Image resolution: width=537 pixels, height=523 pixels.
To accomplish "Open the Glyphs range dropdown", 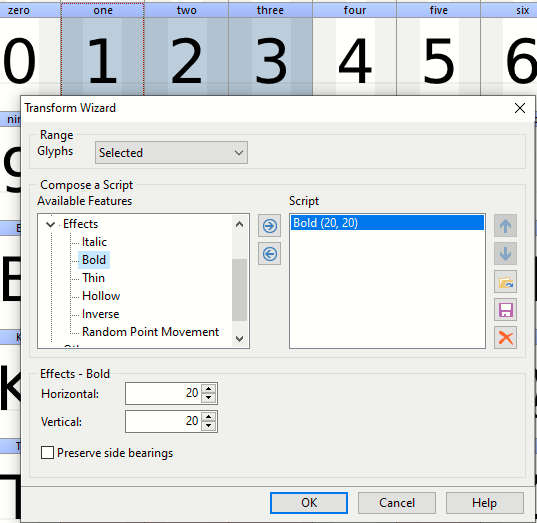I will pyautogui.click(x=171, y=152).
